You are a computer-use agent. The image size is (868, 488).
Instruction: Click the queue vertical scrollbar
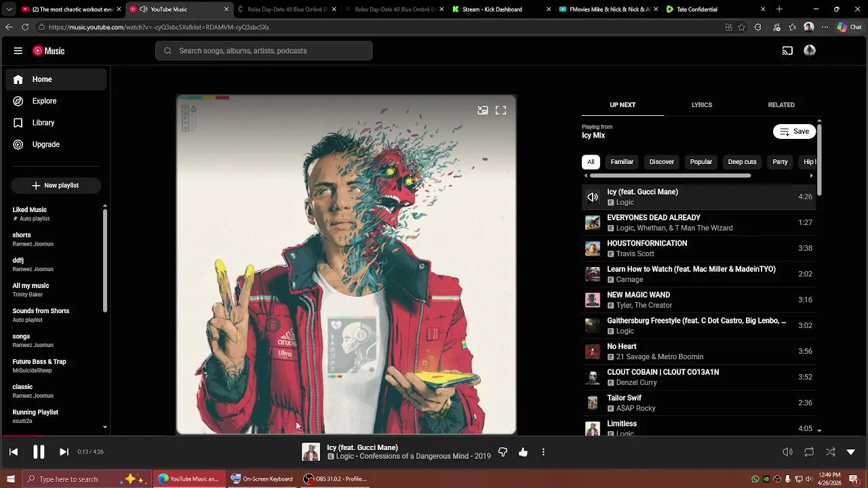[x=819, y=159]
